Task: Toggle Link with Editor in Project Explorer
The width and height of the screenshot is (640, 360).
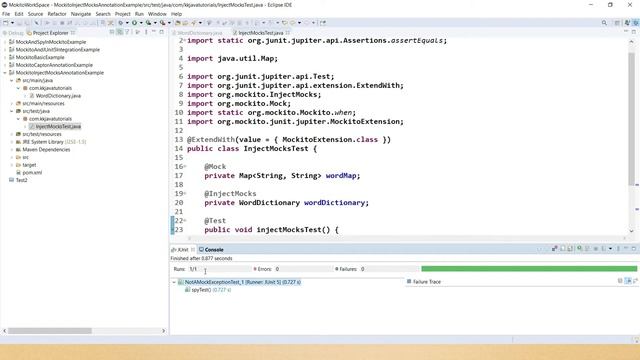Action: coord(120,32)
